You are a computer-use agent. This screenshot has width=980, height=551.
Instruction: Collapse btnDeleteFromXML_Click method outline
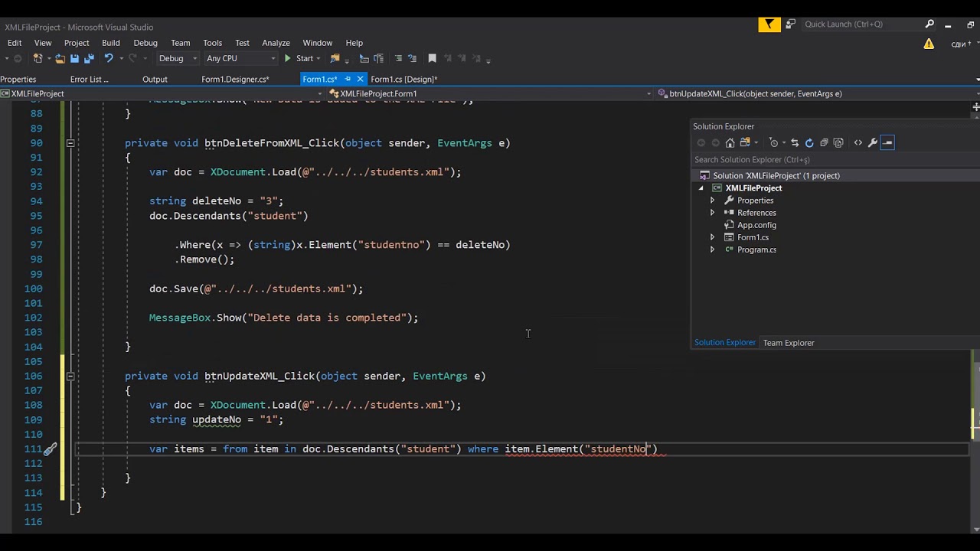click(x=70, y=143)
